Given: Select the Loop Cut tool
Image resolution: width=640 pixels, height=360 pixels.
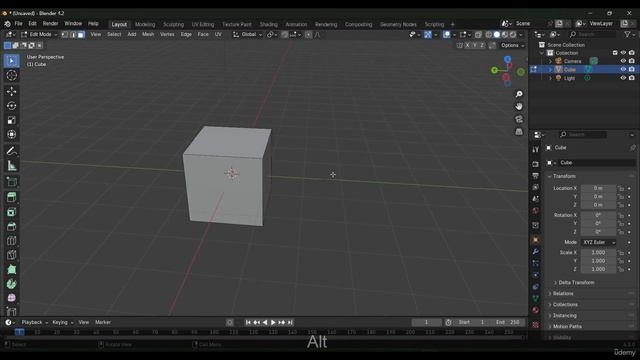Looking at the screenshot, I should pos(11,241).
